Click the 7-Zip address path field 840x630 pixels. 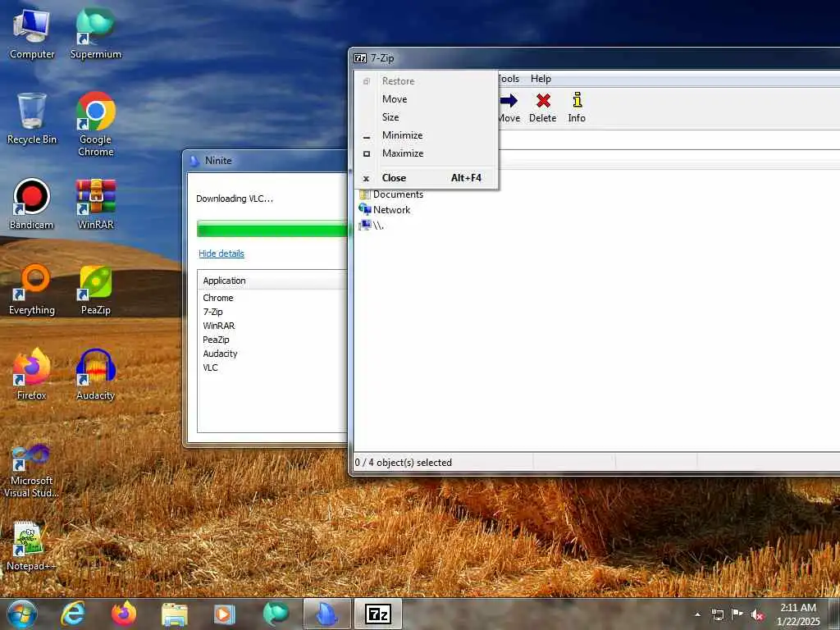[x=669, y=140]
